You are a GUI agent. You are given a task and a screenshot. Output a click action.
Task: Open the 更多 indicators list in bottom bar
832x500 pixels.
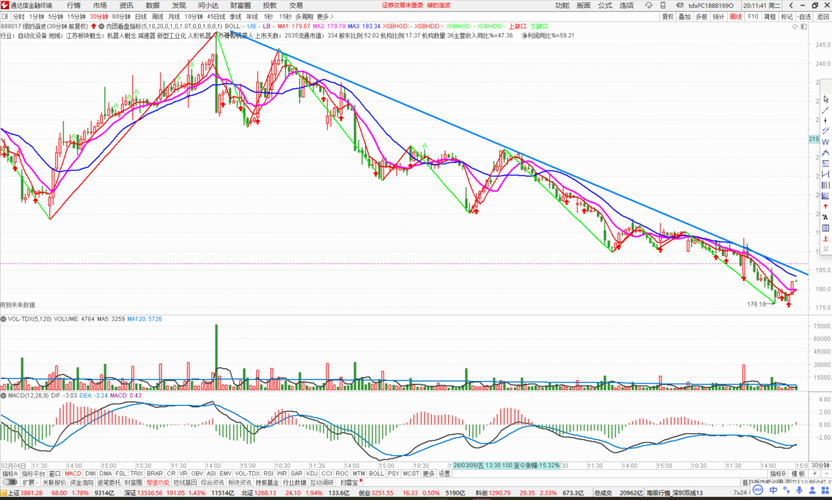[x=428, y=473]
